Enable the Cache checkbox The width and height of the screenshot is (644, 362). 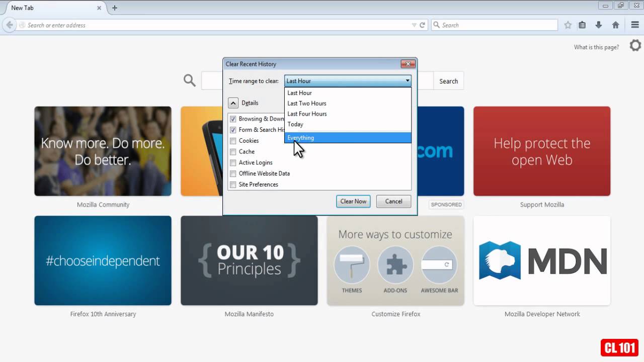tap(233, 152)
